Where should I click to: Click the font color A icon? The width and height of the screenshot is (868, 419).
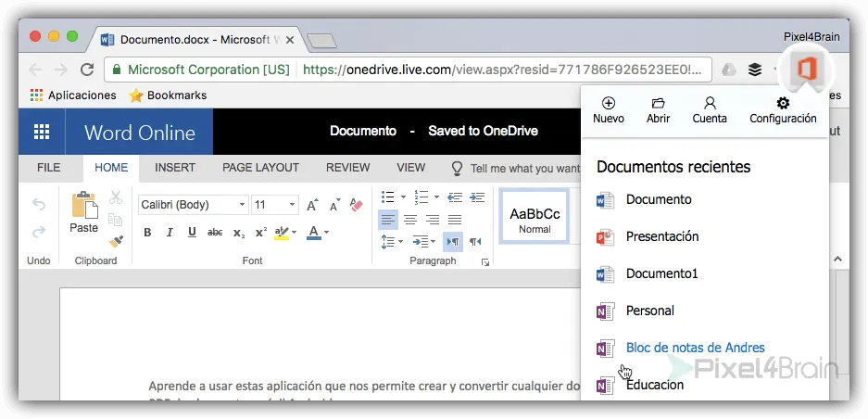(x=314, y=233)
